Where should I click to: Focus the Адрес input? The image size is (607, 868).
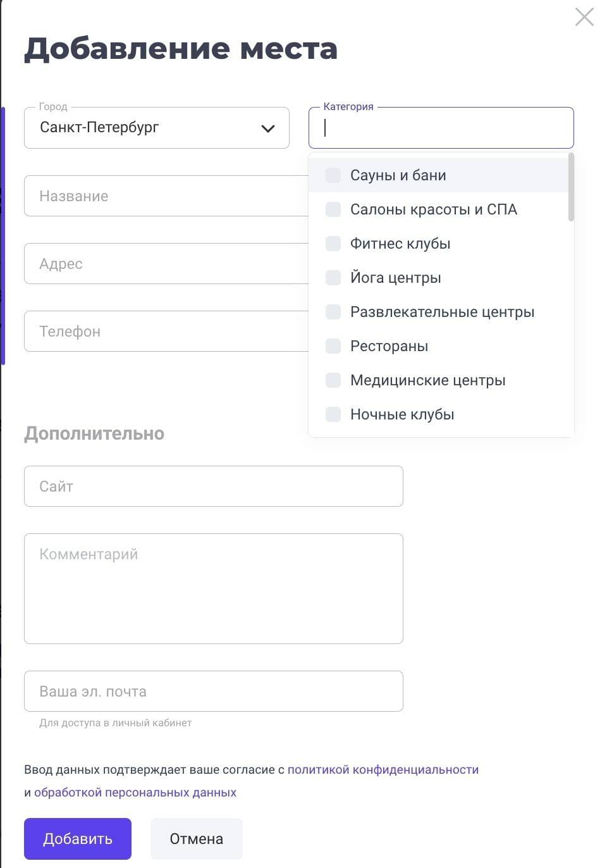point(166,264)
